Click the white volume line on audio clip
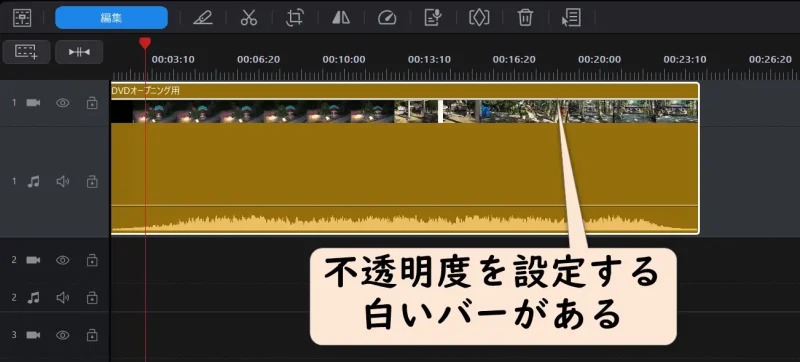Screen dimensions: 800x362 click(405, 205)
